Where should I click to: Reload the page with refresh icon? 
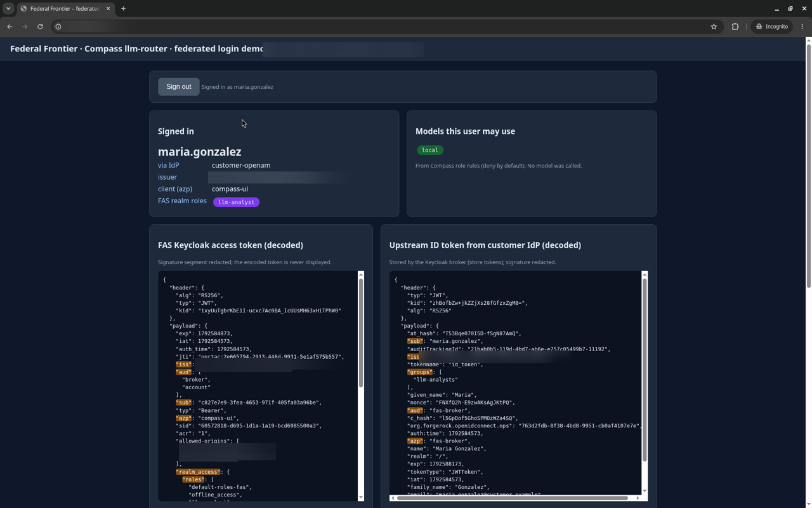coord(40,27)
